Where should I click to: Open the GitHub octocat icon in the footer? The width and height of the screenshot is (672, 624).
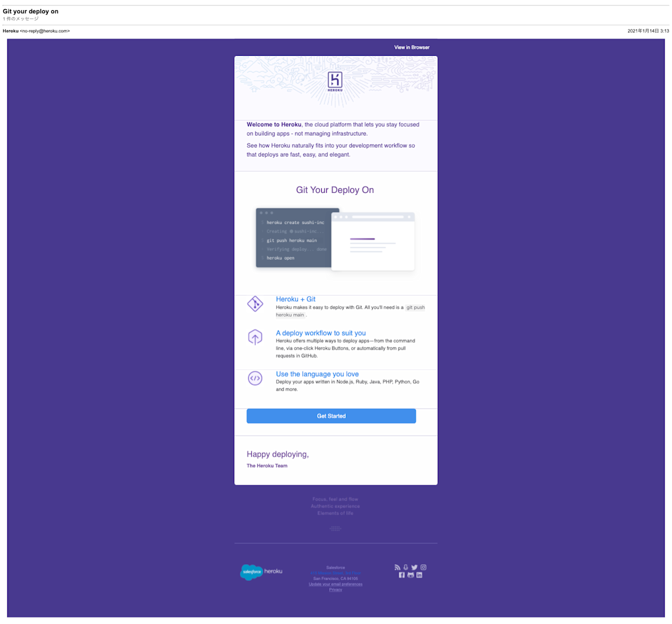[x=411, y=575]
